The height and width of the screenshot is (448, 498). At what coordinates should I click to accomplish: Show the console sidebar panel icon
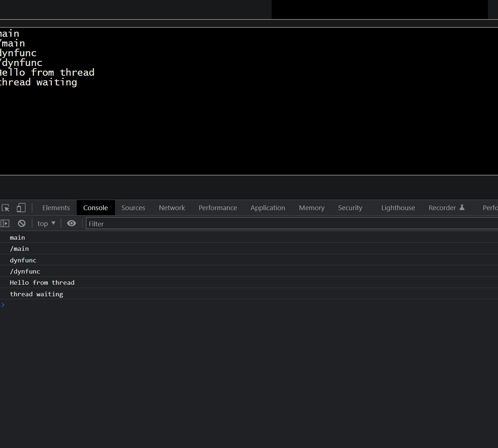tap(5, 223)
